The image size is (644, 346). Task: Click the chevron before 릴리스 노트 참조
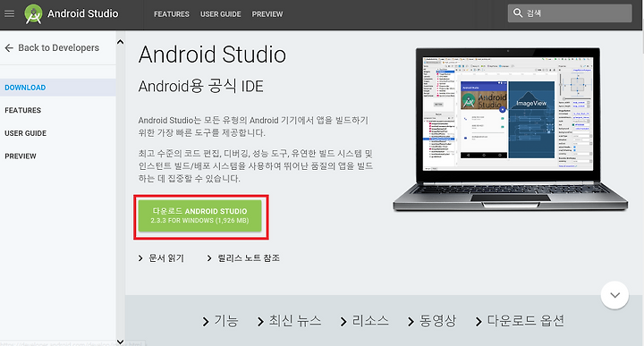pyautogui.click(x=209, y=258)
